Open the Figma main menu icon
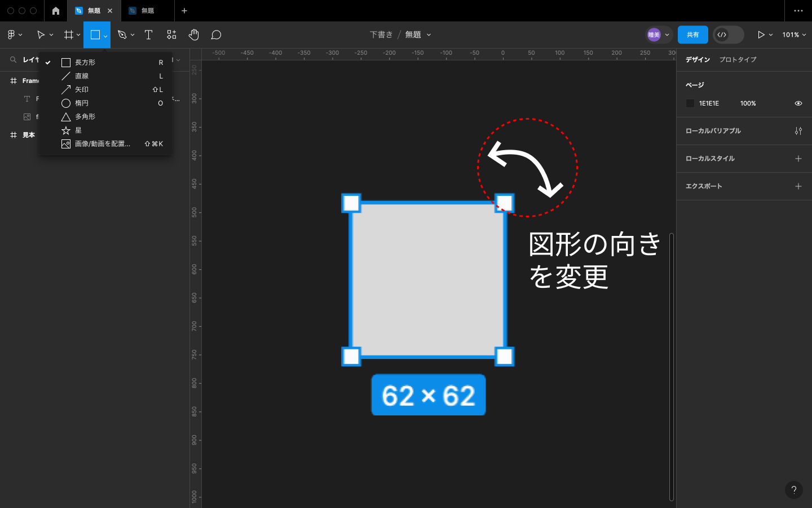This screenshot has width=812, height=508. click(11, 35)
